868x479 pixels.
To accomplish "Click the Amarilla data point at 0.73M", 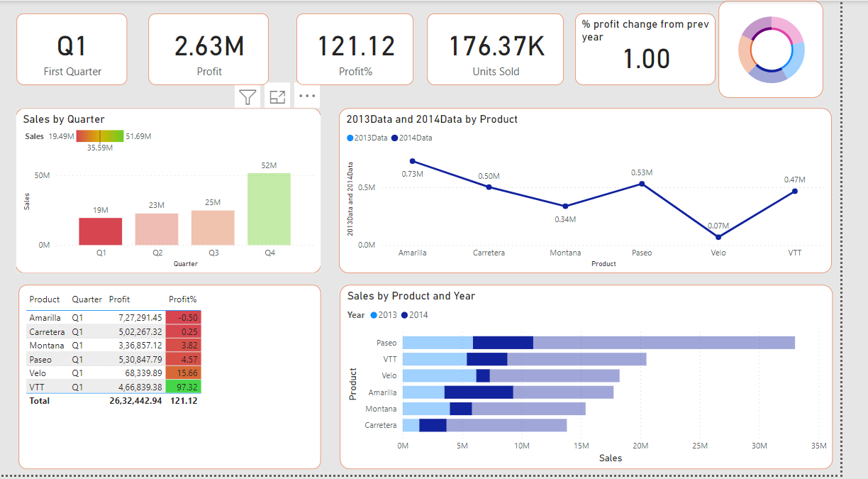I will 413,161.
